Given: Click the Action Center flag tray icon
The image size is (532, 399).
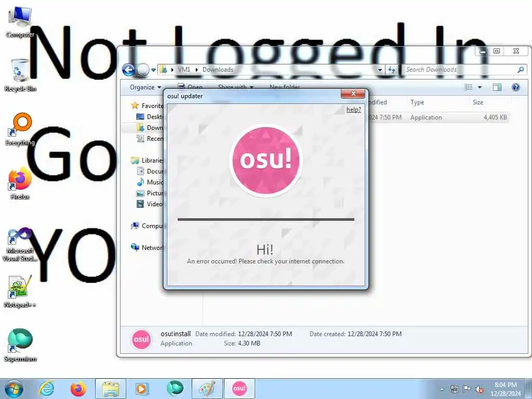Looking at the screenshot, I should coord(467,389).
